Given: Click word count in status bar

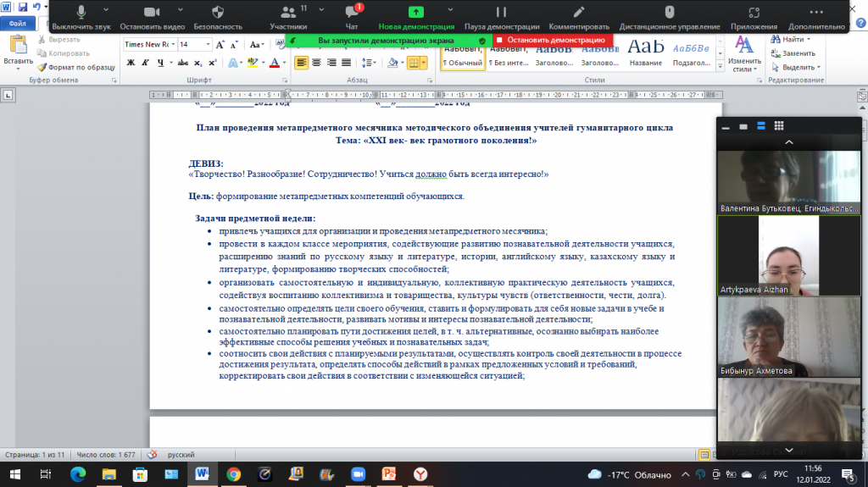Looking at the screenshot, I should 105,454.
